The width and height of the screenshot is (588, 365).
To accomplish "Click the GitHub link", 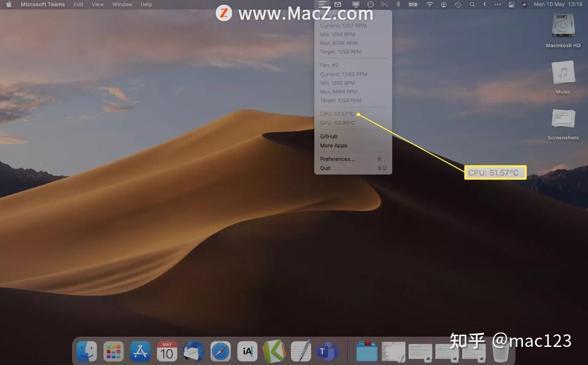I will click(328, 136).
